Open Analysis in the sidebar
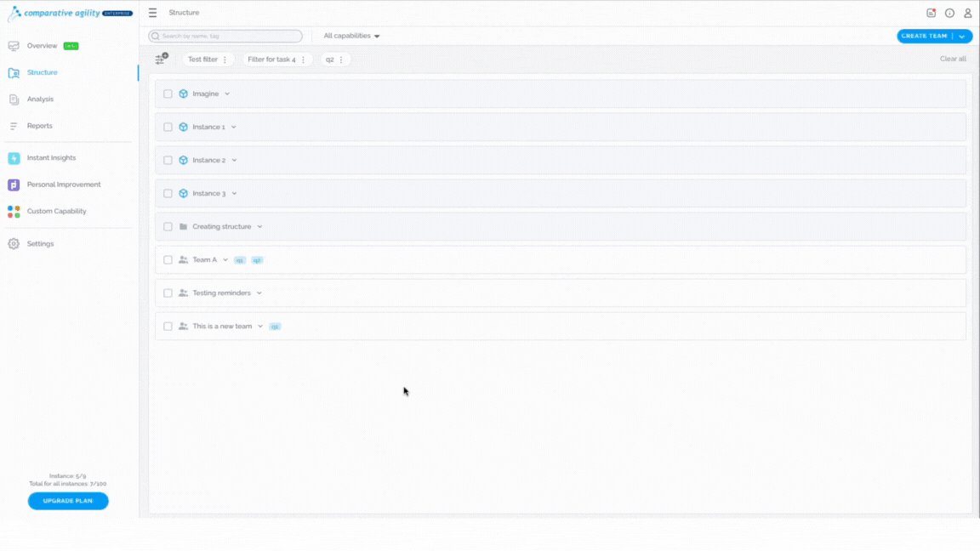 click(x=40, y=99)
